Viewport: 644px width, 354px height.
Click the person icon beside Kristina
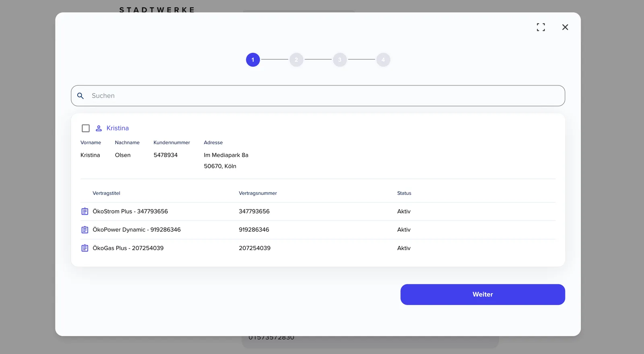[99, 128]
